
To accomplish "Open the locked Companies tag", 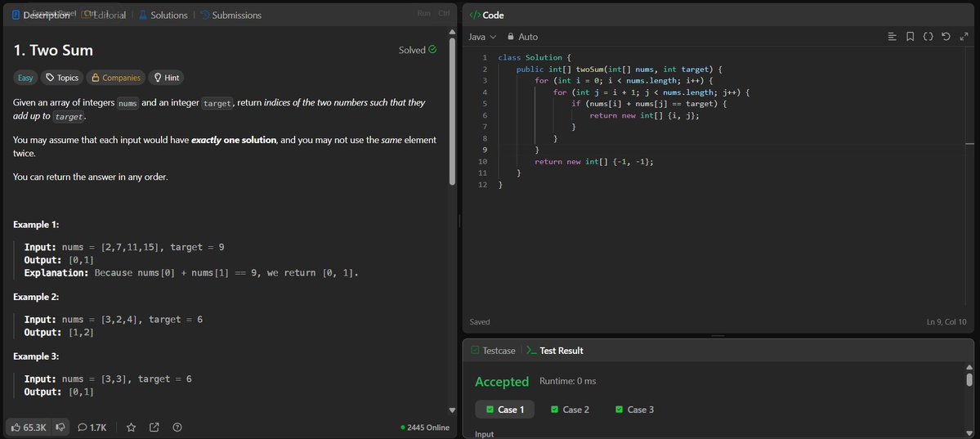I will pyautogui.click(x=115, y=78).
